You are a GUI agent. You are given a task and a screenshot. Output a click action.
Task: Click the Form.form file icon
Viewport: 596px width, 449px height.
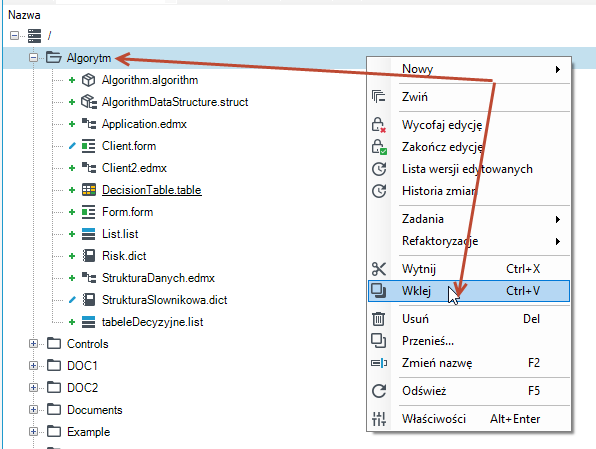pyautogui.click(x=89, y=212)
